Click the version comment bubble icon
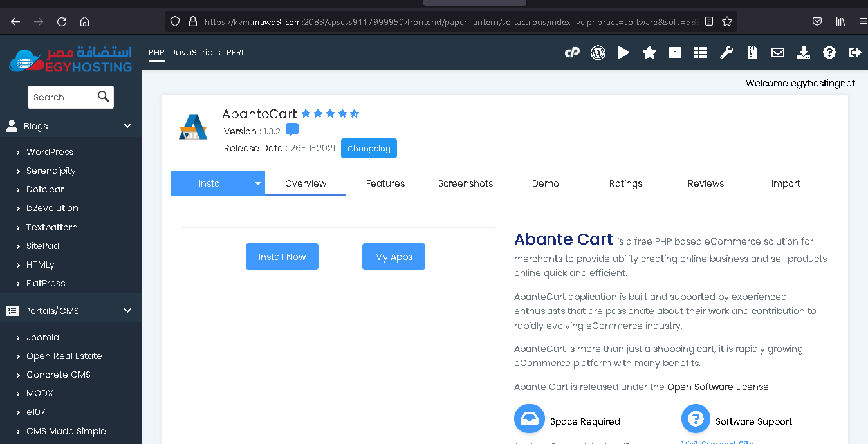 [292, 130]
